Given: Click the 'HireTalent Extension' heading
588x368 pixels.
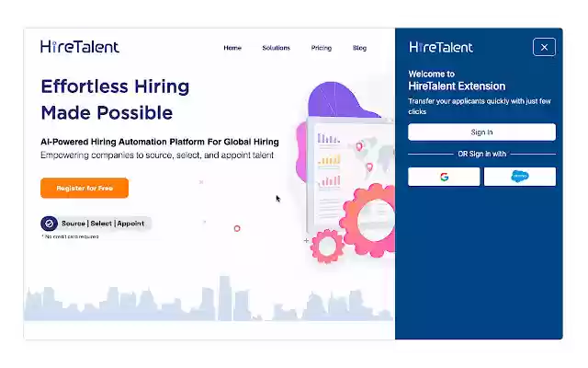Looking at the screenshot, I should pyautogui.click(x=457, y=86).
